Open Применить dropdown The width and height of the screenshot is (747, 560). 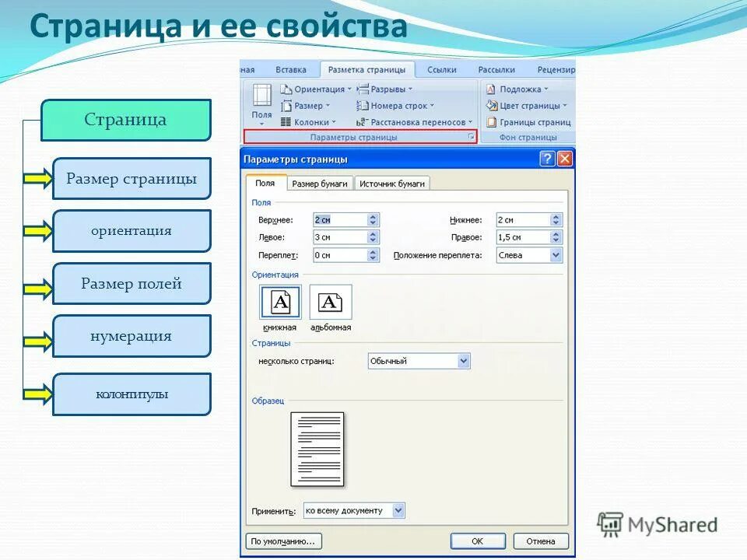click(x=354, y=510)
